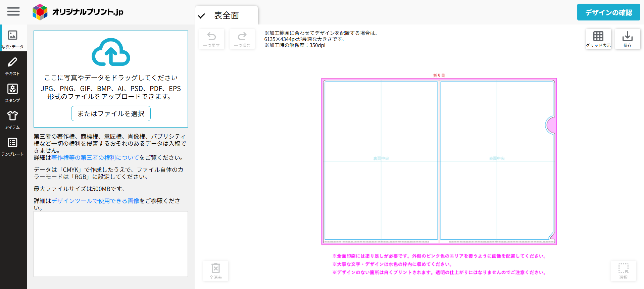644x289 pixels.
Task: Open the テキスト text tool
Action: click(13, 66)
